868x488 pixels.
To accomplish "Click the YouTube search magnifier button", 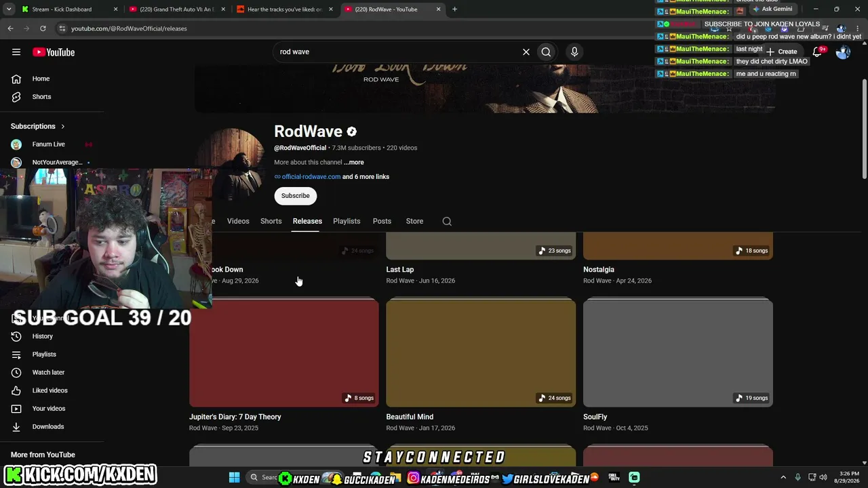I will tap(546, 52).
